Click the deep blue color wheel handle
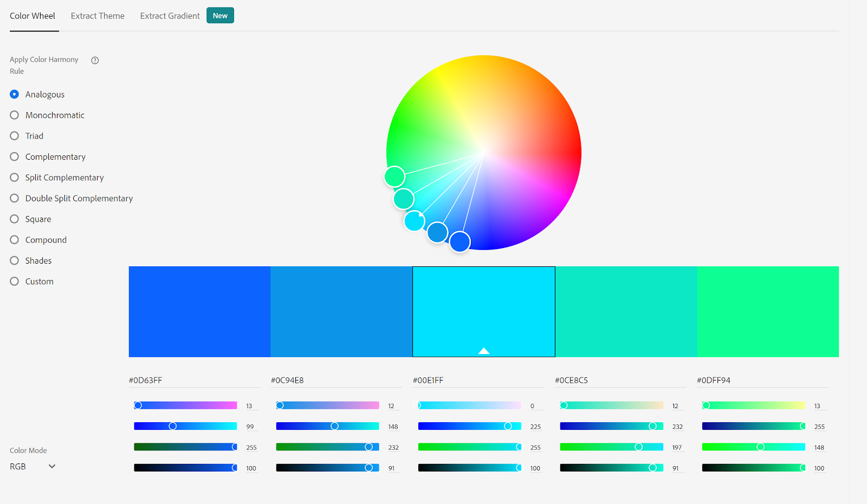The height and width of the screenshot is (504, 867). point(460,241)
